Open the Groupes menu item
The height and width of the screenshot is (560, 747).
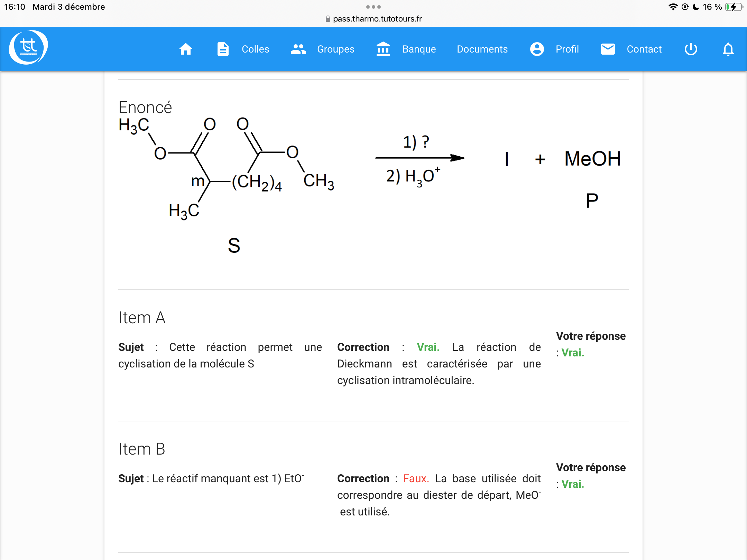[x=335, y=49]
